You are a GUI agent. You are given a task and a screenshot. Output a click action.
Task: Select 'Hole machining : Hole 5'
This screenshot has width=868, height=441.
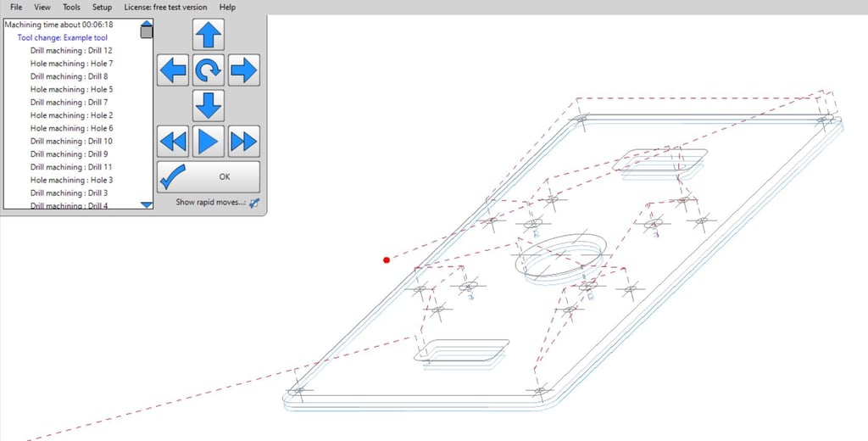click(x=71, y=89)
